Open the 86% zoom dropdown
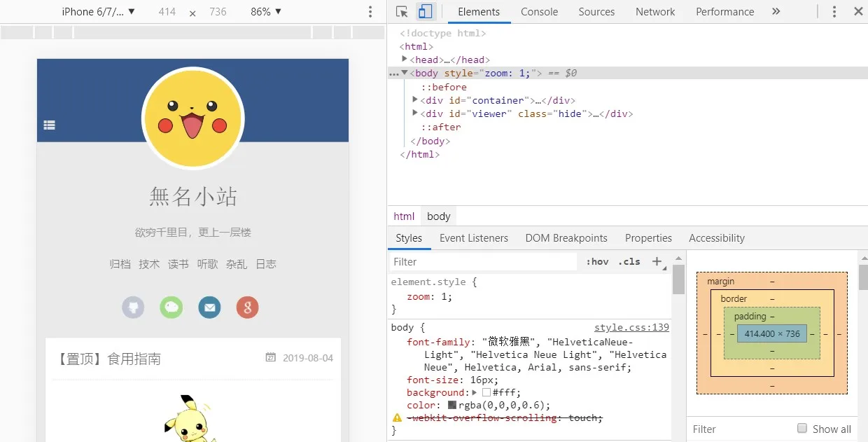The height and width of the screenshot is (442, 868). [x=266, y=12]
